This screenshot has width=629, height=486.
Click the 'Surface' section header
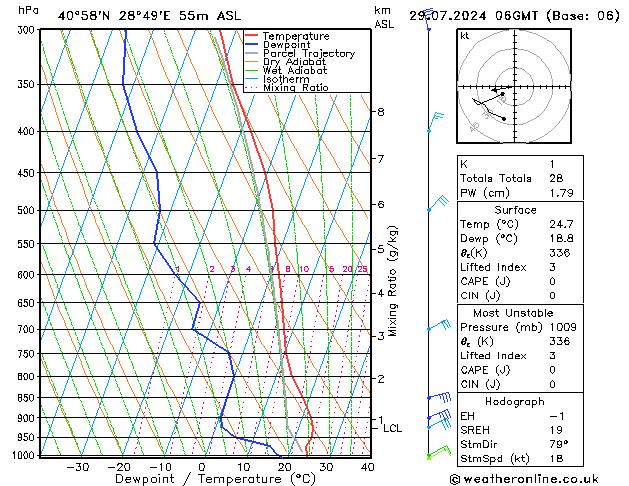point(515,210)
